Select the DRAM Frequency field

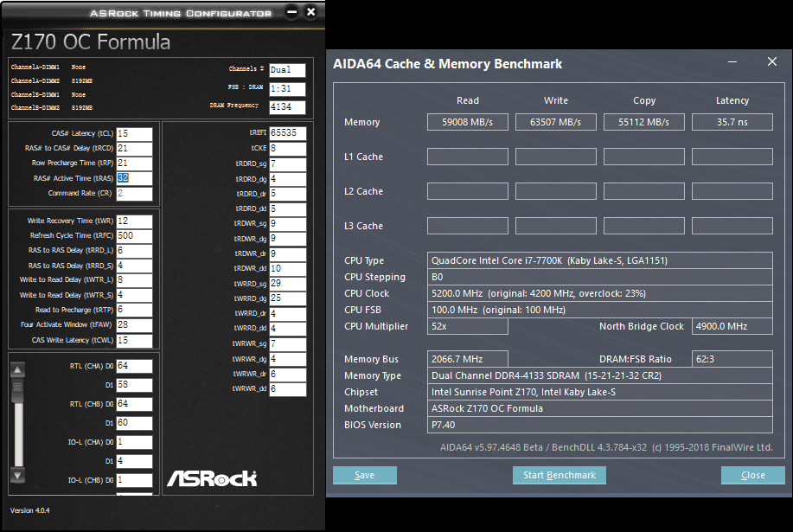click(x=287, y=106)
